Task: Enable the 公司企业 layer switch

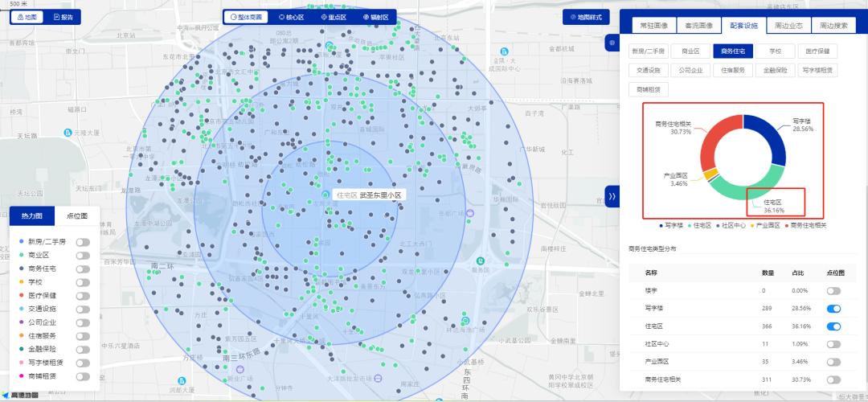Action: [x=83, y=323]
